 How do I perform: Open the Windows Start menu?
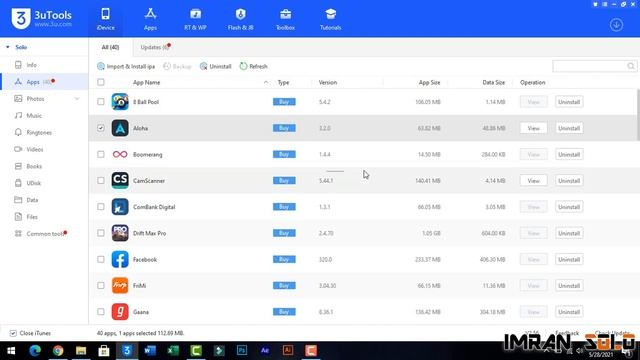click(x=11, y=351)
